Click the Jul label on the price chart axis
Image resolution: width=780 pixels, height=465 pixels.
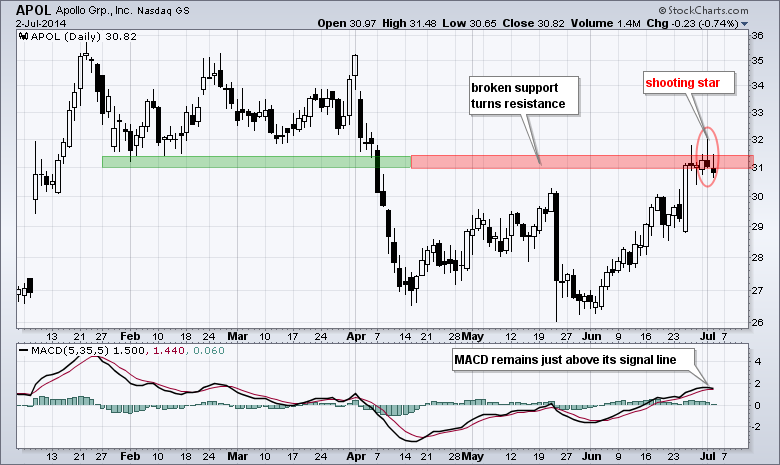click(x=707, y=337)
